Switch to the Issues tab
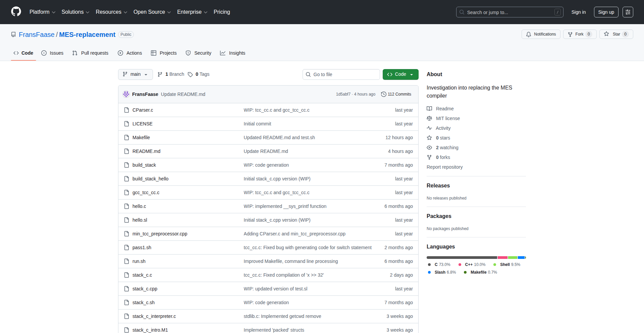 [52, 53]
